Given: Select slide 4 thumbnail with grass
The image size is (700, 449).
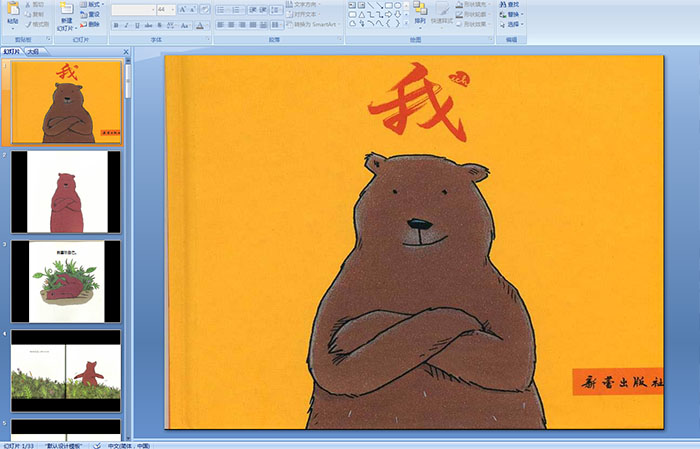Looking at the screenshot, I should click(x=66, y=370).
